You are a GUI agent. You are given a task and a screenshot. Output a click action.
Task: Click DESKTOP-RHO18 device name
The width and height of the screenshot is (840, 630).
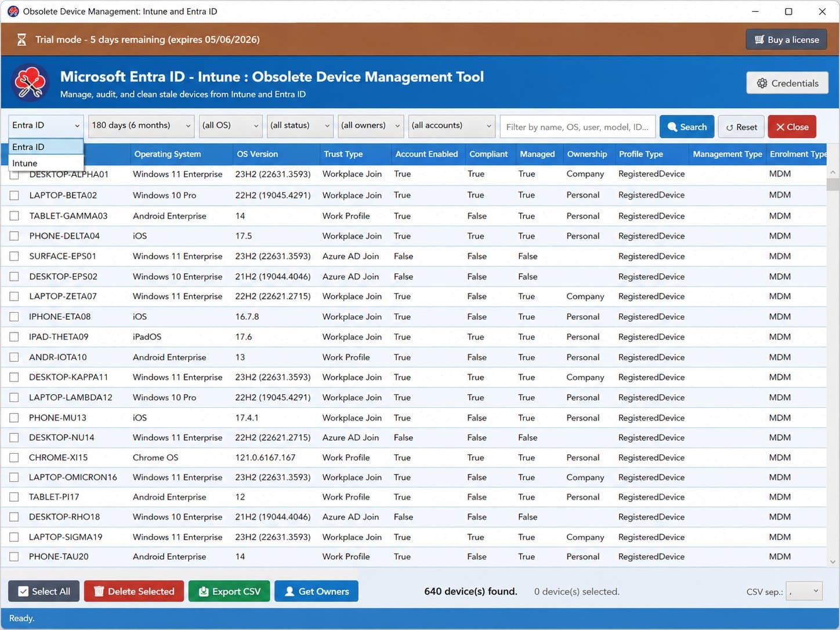tap(64, 517)
